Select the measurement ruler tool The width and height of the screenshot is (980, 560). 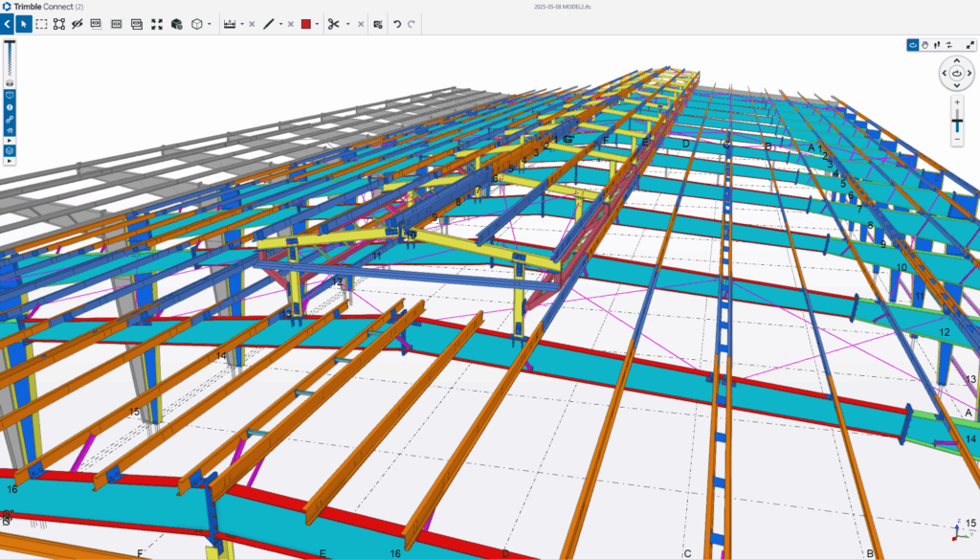229,24
